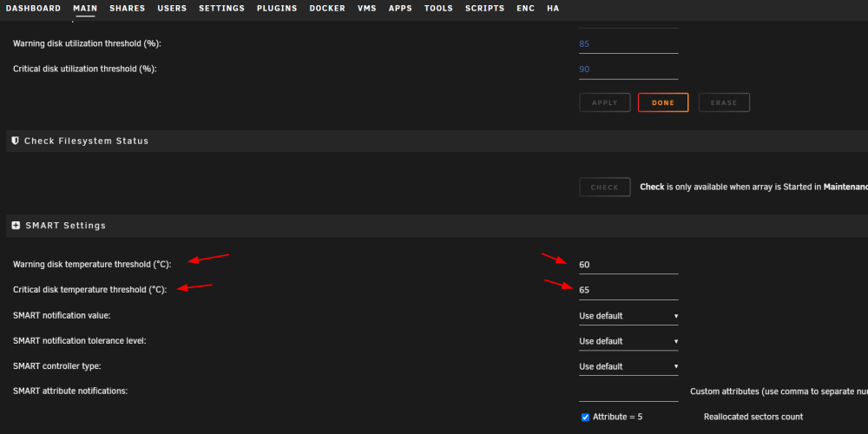The height and width of the screenshot is (434, 868).
Task: Open the SMART notification value dropdown
Action: 628,316
